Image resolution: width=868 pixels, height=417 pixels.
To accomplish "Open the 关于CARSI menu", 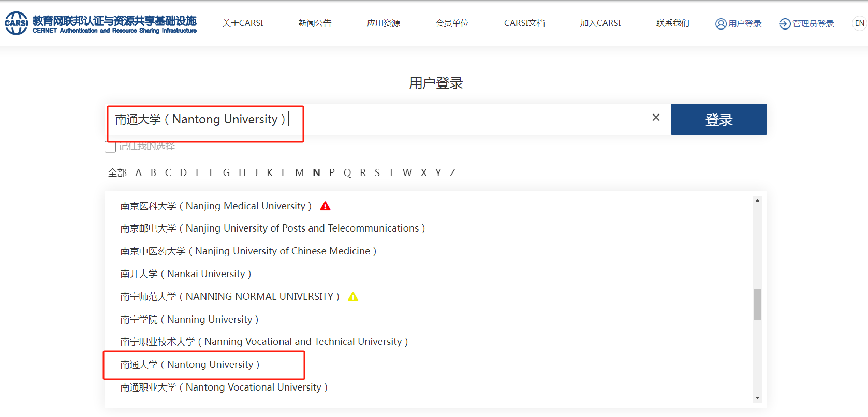I will 243,23.
